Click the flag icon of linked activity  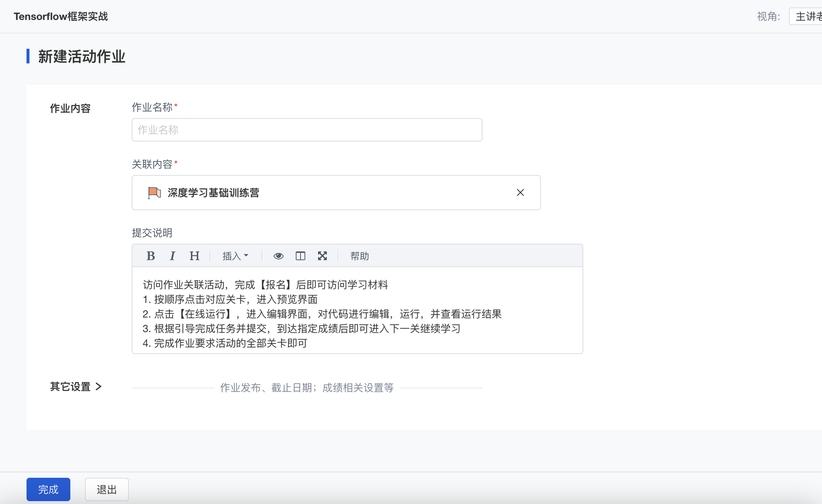154,193
